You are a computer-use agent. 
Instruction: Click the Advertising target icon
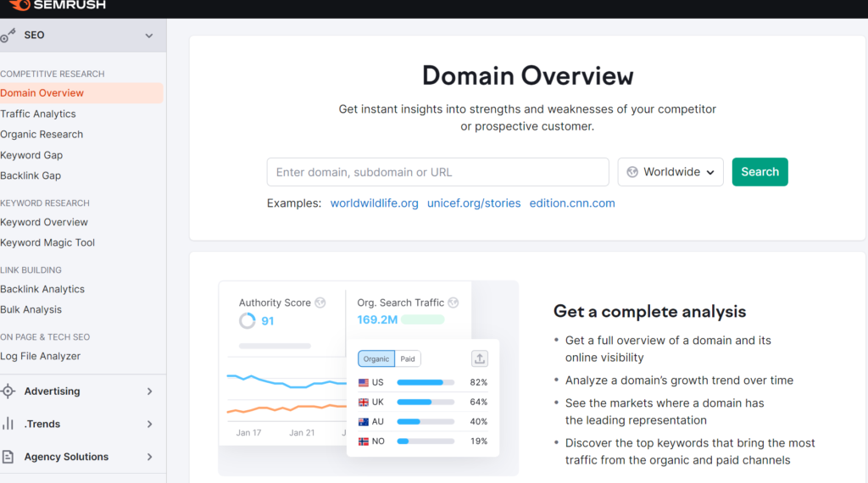pyautogui.click(x=8, y=391)
